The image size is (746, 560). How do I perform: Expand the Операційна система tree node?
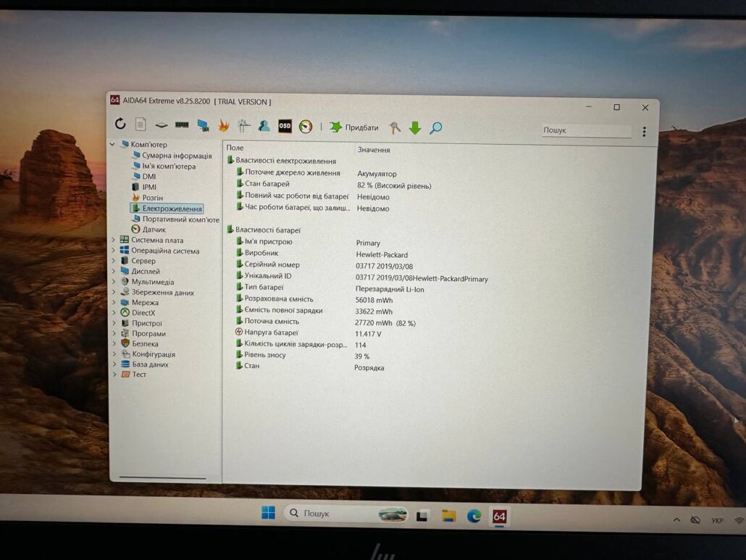[114, 251]
